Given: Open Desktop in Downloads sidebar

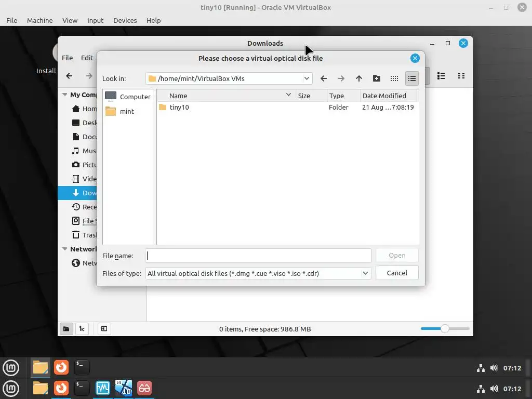Looking at the screenshot, I should tap(77, 123).
